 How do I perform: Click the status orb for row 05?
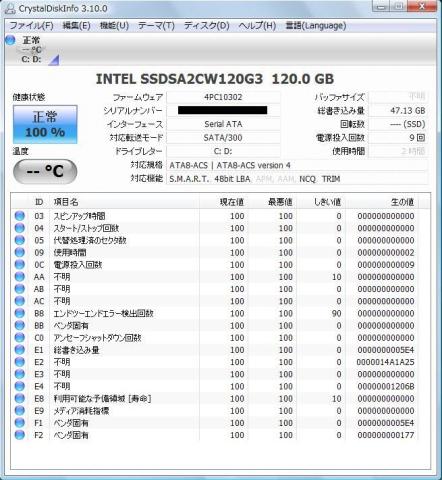(20, 240)
